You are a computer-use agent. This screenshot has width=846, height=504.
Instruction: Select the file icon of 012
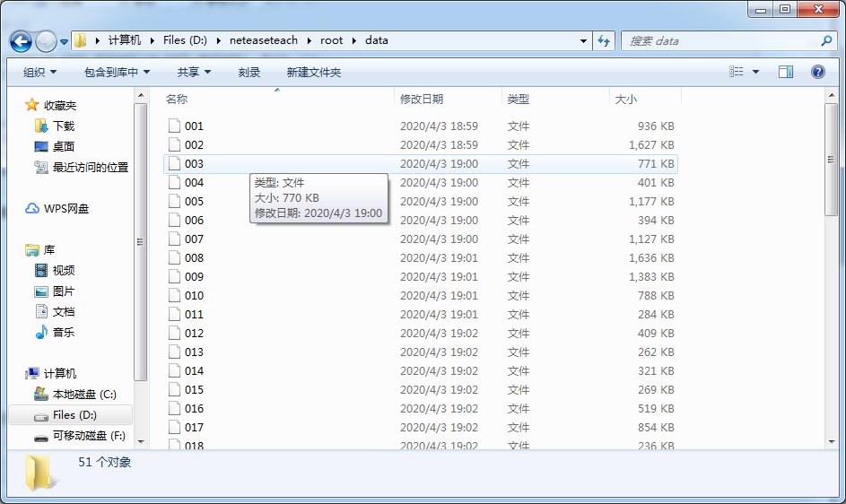(174, 333)
